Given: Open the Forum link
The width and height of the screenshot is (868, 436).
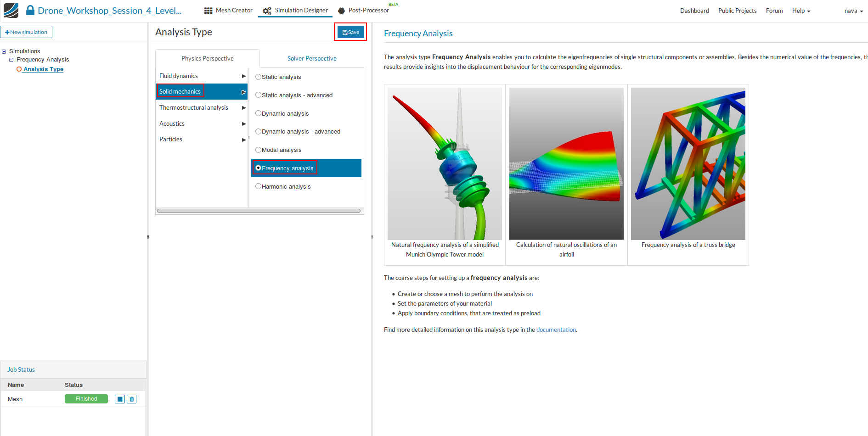Looking at the screenshot, I should pos(774,11).
